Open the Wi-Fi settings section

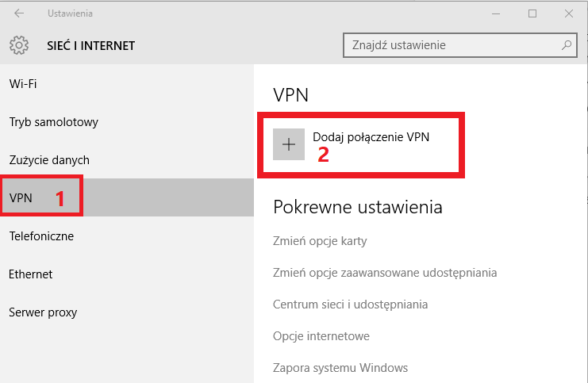tap(23, 84)
